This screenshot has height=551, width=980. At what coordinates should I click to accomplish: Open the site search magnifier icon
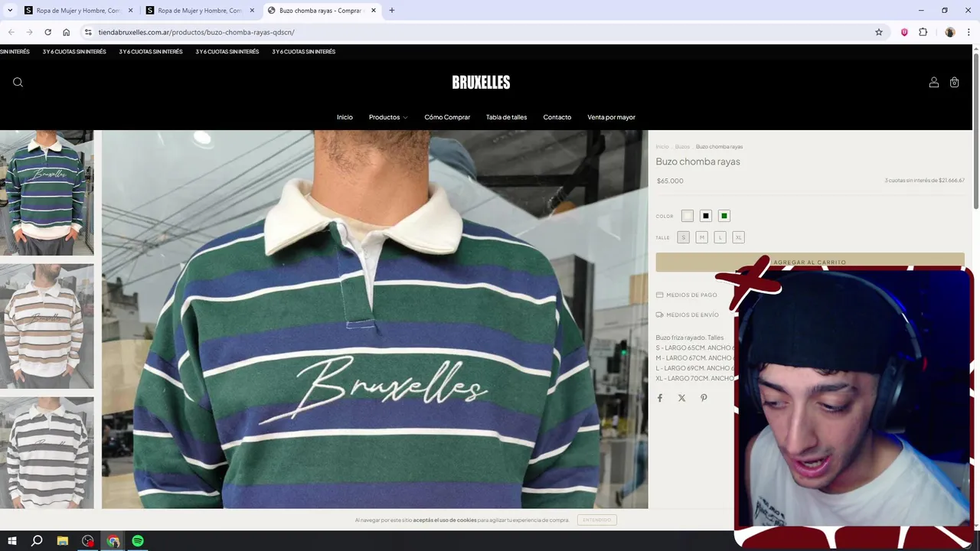coord(18,83)
